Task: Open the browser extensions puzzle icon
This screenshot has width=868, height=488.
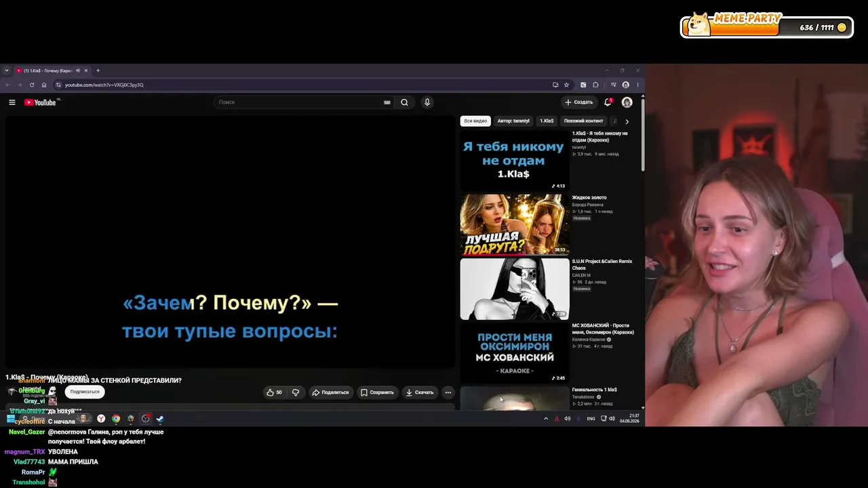Action: point(595,85)
